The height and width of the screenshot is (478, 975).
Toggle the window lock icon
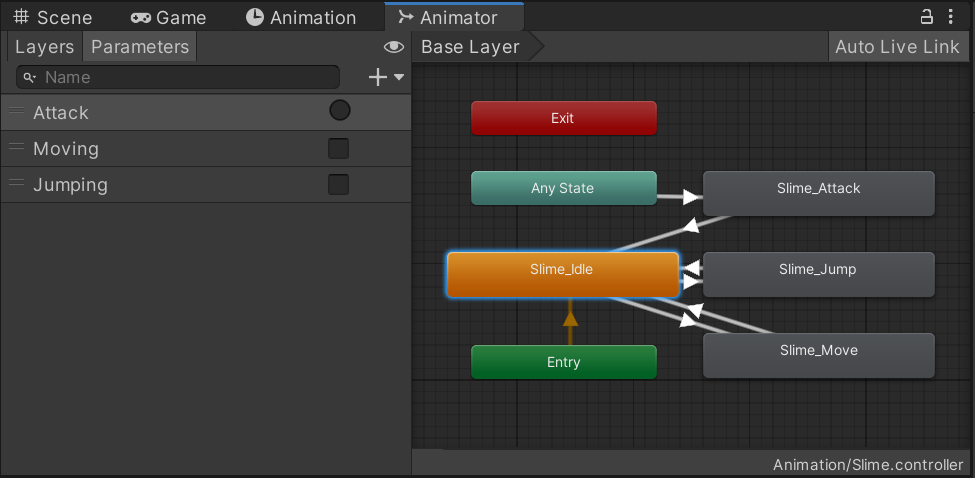(x=926, y=17)
